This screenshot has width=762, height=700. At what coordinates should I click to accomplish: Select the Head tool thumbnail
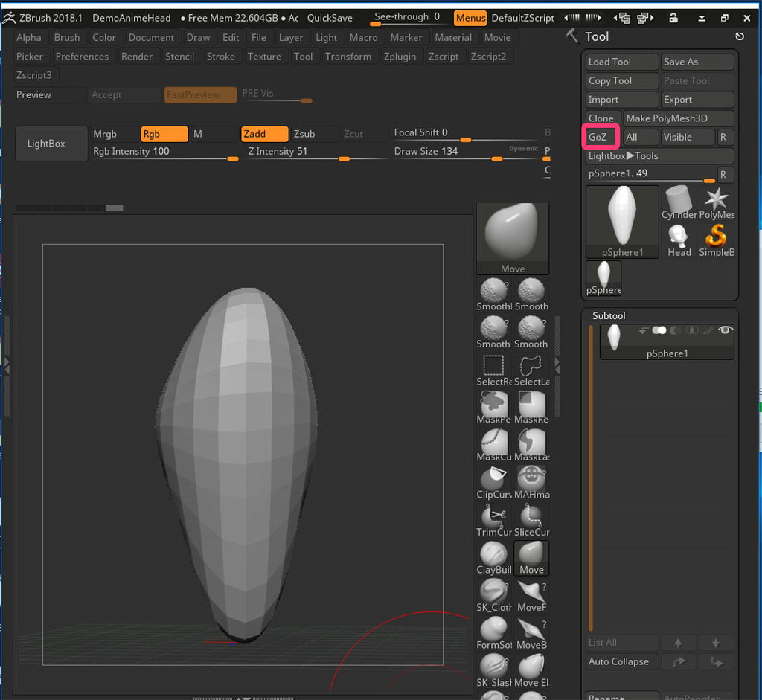click(679, 238)
